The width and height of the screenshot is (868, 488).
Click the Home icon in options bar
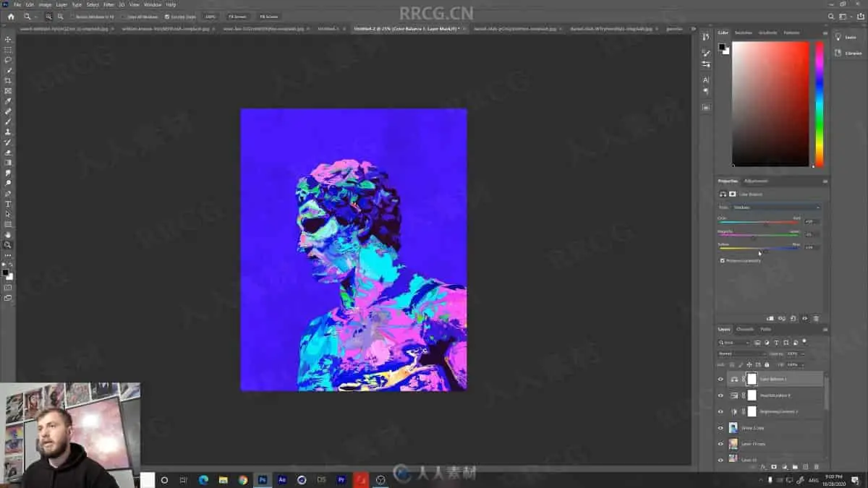pyautogui.click(x=10, y=16)
